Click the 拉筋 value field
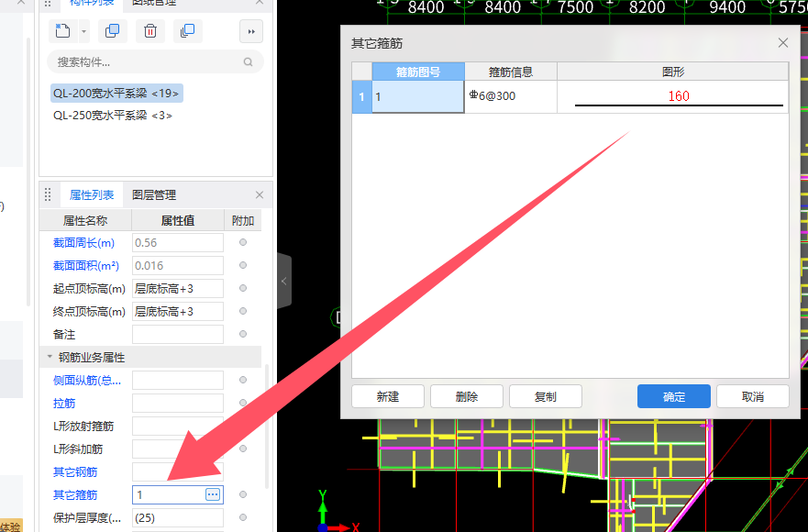 point(178,403)
